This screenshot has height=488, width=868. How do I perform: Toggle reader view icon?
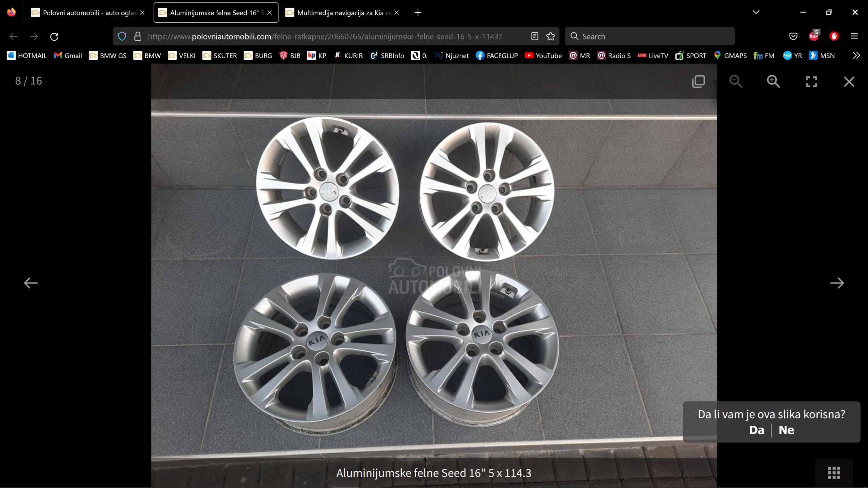(535, 36)
